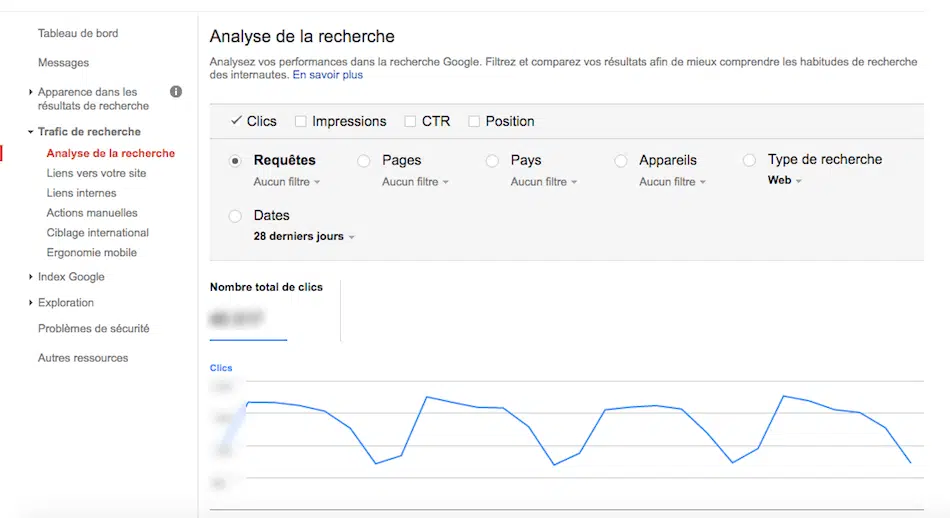
Task: Open Liens vers votre site
Action: (96, 173)
